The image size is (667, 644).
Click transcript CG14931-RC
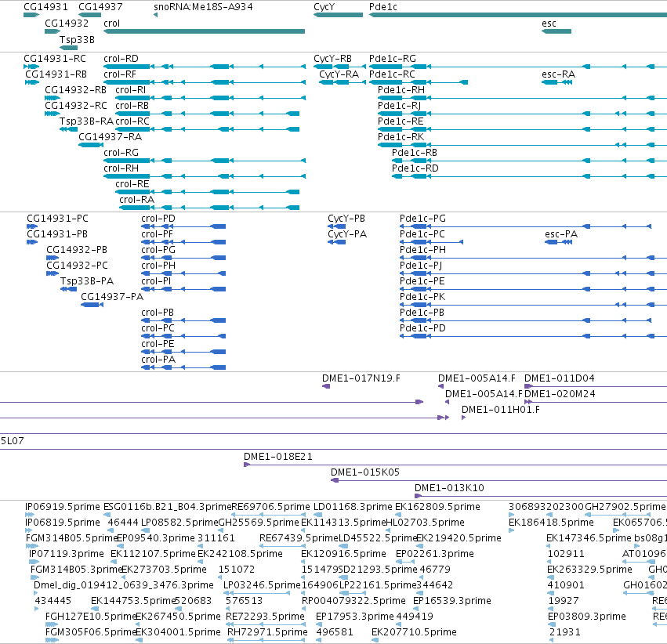pyautogui.click(x=31, y=67)
